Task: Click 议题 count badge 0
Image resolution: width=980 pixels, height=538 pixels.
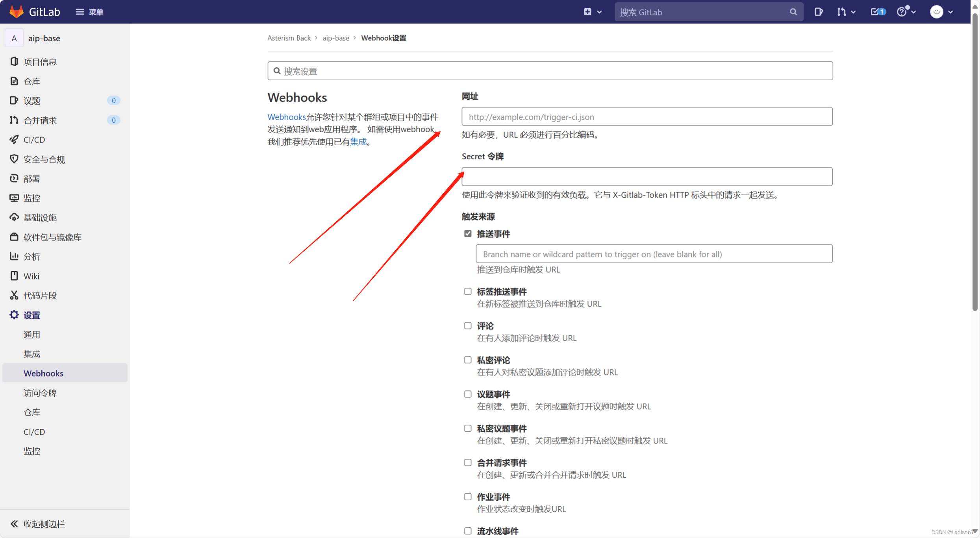Action: coord(113,100)
